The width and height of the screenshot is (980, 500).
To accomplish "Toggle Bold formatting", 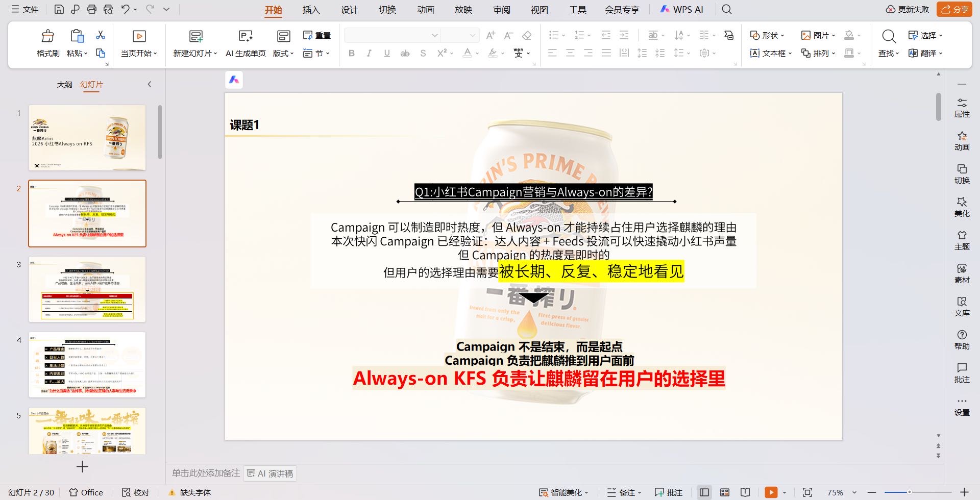I will pos(352,53).
